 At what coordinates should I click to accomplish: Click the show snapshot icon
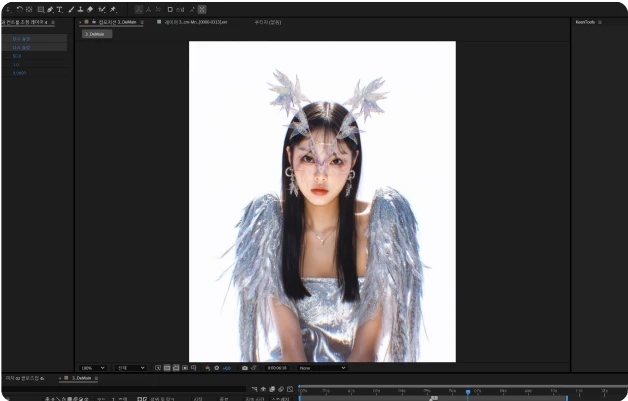click(x=254, y=368)
